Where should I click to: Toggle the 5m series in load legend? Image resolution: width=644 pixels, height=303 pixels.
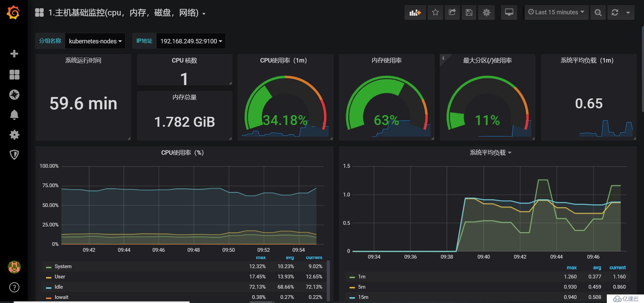click(362, 287)
